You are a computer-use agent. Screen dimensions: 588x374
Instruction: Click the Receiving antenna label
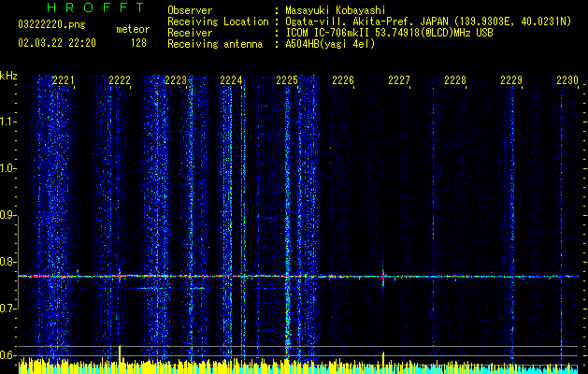[215, 44]
